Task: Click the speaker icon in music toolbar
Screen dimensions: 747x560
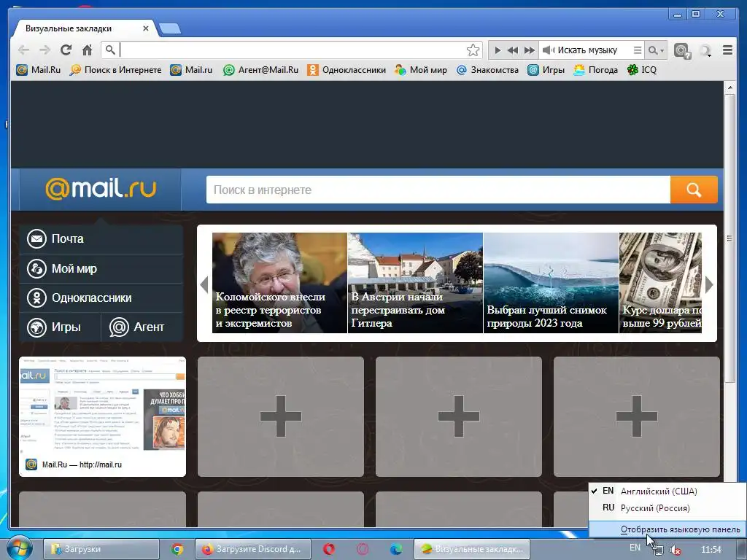Action: pyautogui.click(x=548, y=50)
